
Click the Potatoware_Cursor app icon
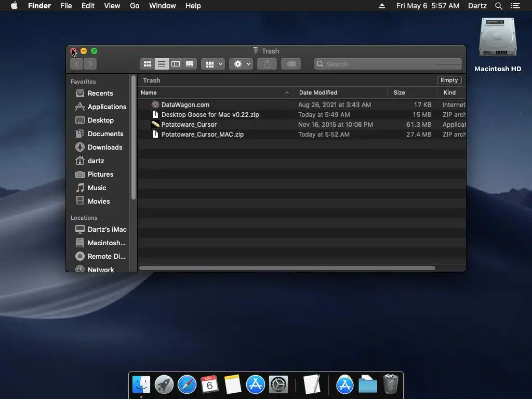tap(155, 124)
